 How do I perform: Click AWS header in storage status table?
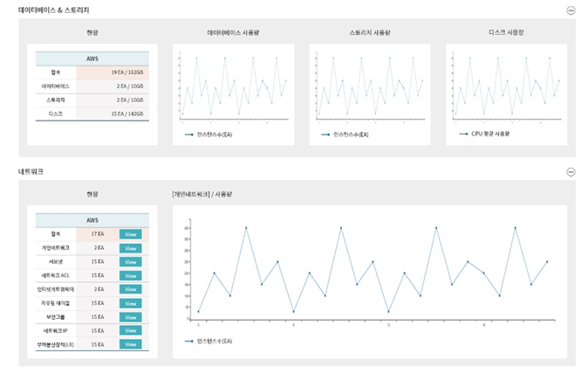(92, 59)
